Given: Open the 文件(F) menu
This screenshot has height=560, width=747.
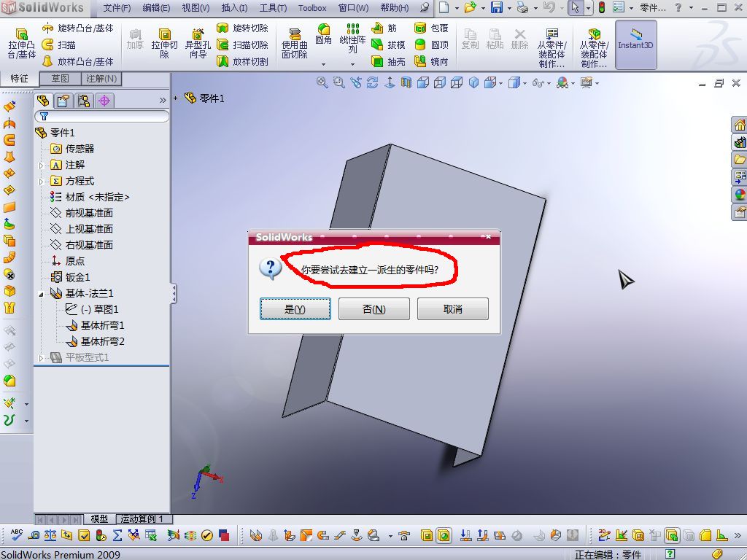Looking at the screenshot, I should (117, 8).
